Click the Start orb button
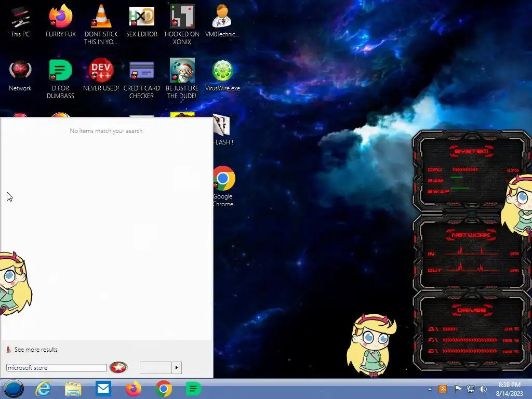Screen dimensions: 532x399 point(14,389)
